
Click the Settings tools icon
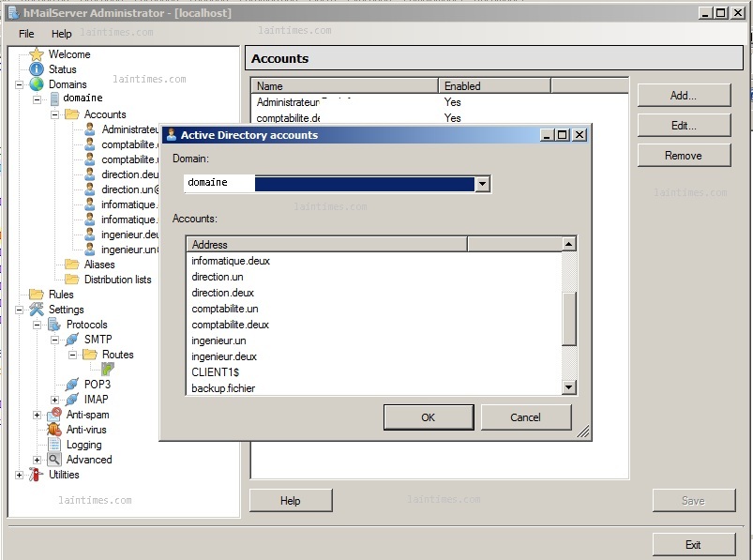point(37,310)
